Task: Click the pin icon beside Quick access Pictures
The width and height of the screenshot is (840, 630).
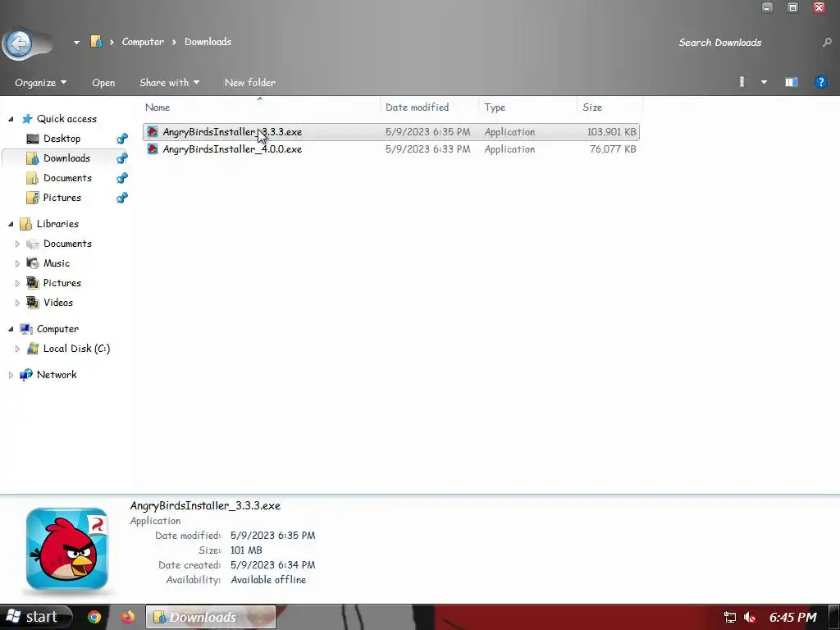Action: click(122, 198)
